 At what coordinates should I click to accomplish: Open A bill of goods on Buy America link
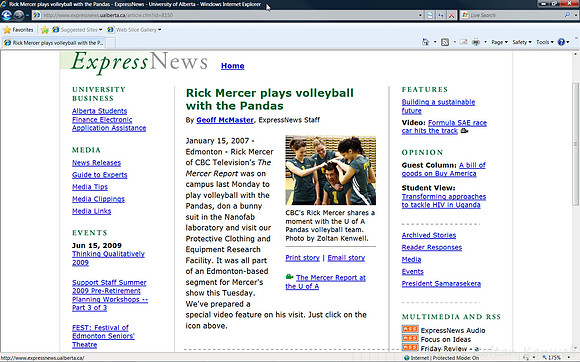click(444, 169)
